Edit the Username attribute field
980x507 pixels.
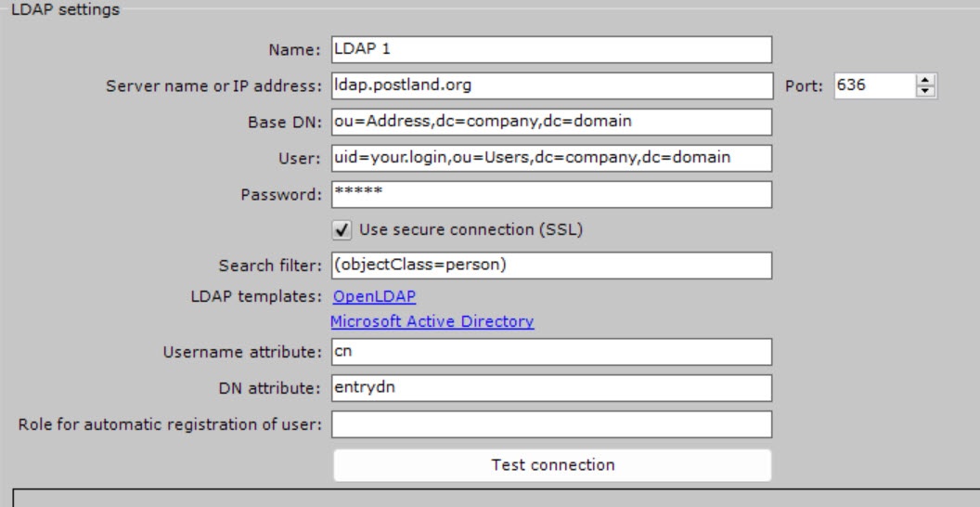[x=551, y=352]
